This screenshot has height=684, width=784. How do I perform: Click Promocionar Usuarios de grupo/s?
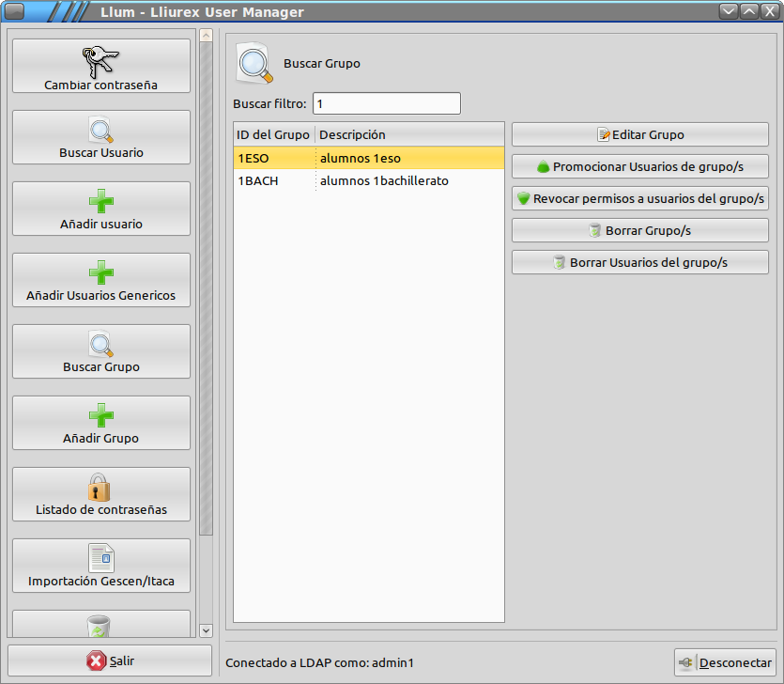(640, 166)
